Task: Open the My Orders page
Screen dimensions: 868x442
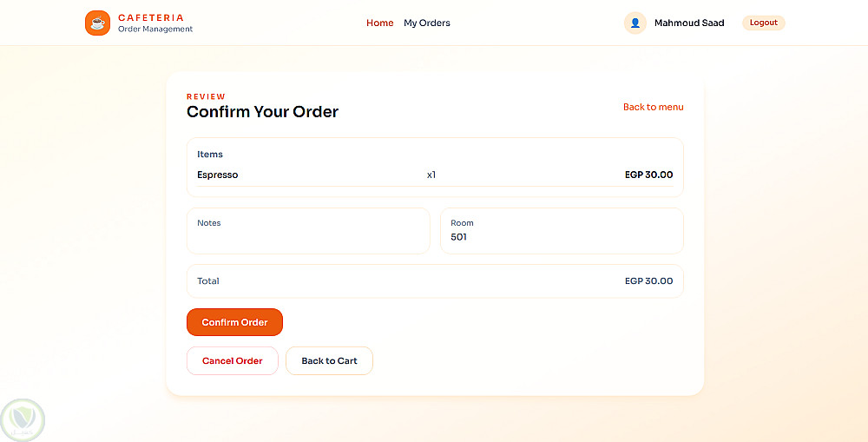Action: coord(427,23)
